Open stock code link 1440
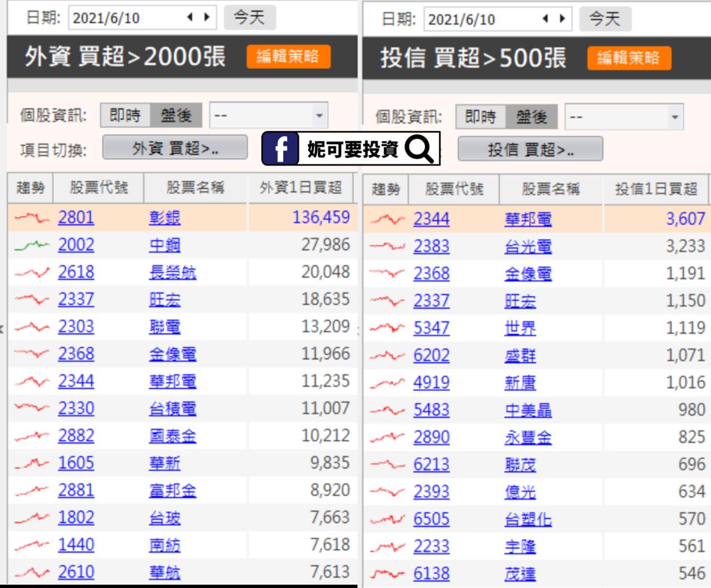 click(x=76, y=545)
